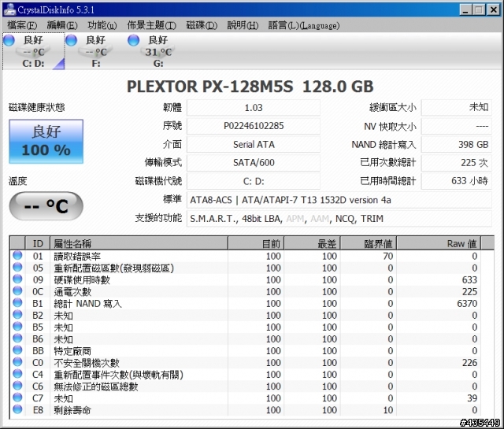This screenshot has height=429, width=504.
Task: Click the 目前 column header
Action: pos(256,243)
